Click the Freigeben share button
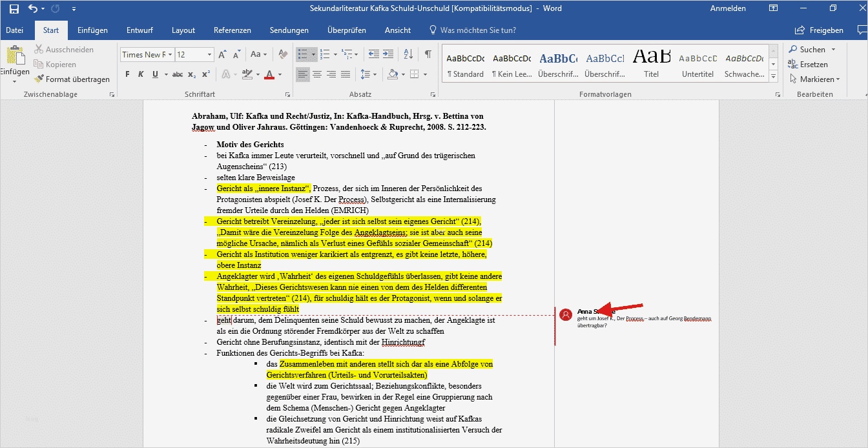868x448 pixels. [820, 30]
